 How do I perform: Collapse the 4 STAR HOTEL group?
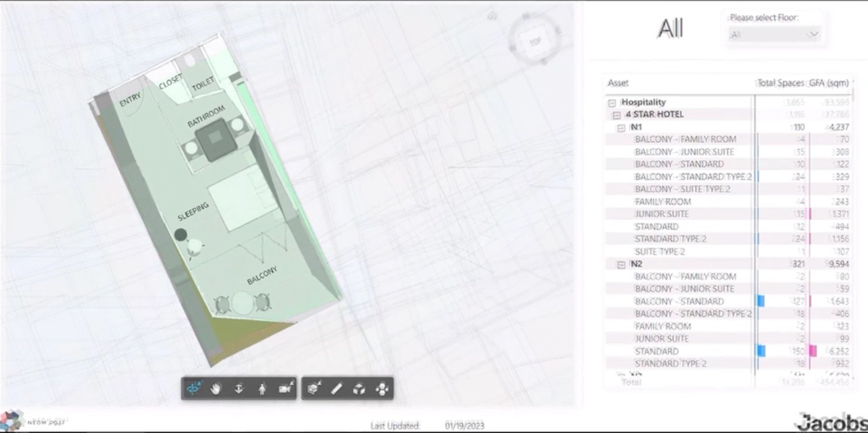coord(616,115)
